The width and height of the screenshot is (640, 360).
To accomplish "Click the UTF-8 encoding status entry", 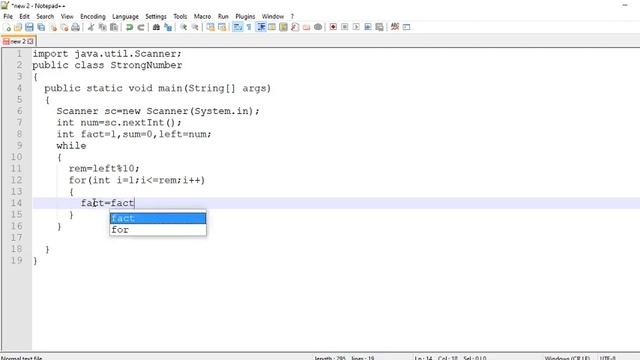I will coord(608,358).
